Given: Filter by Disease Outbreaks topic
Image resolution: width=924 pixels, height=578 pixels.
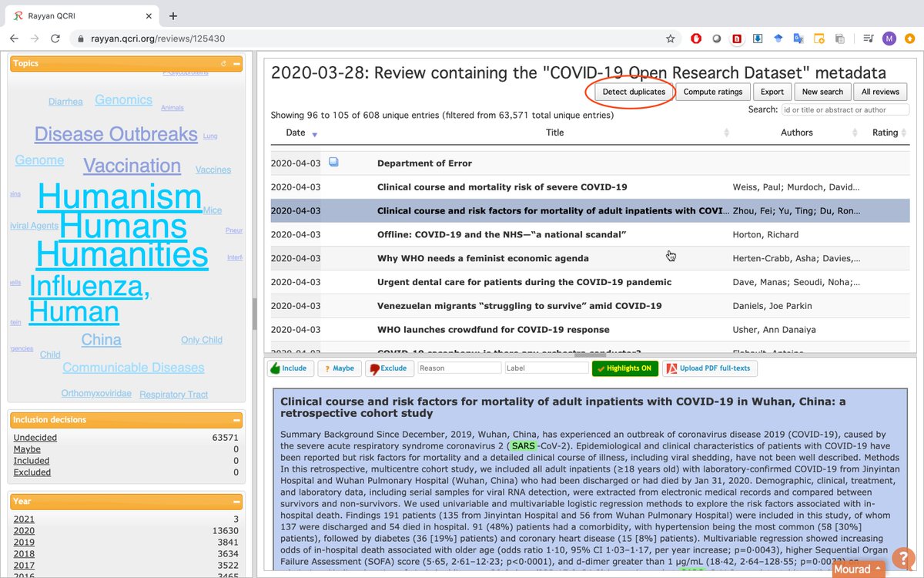Looking at the screenshot, I should (115, 134).
